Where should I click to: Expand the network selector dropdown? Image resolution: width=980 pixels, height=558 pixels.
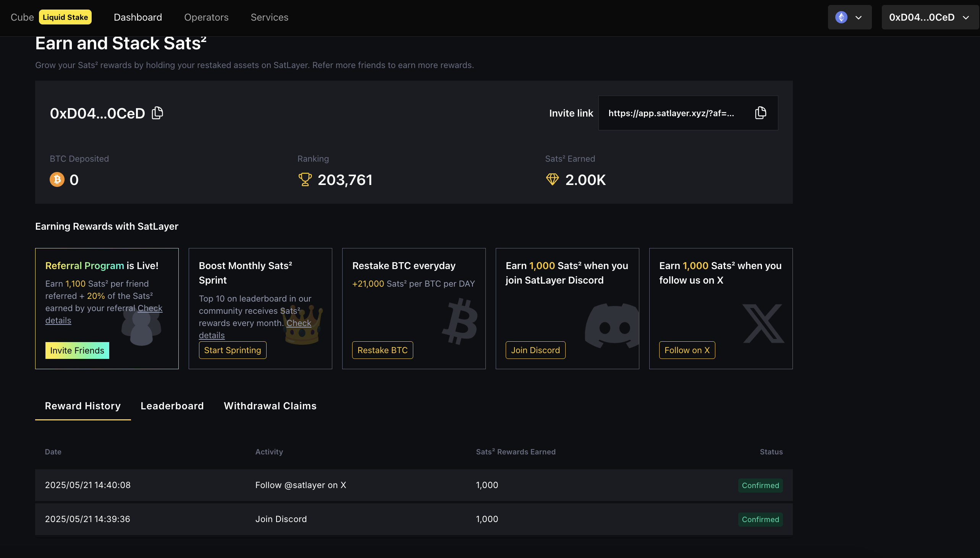pos(859,18)
